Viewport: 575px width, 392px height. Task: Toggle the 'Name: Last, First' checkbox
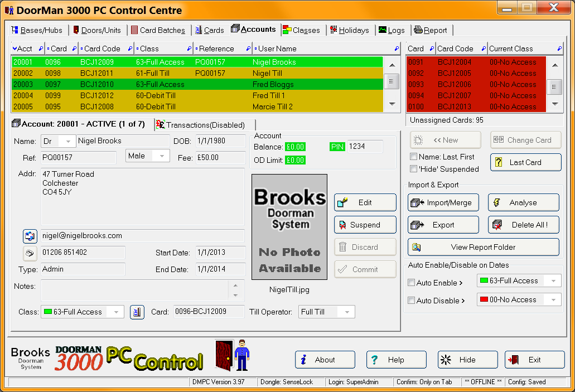click(x=414, y=157)
